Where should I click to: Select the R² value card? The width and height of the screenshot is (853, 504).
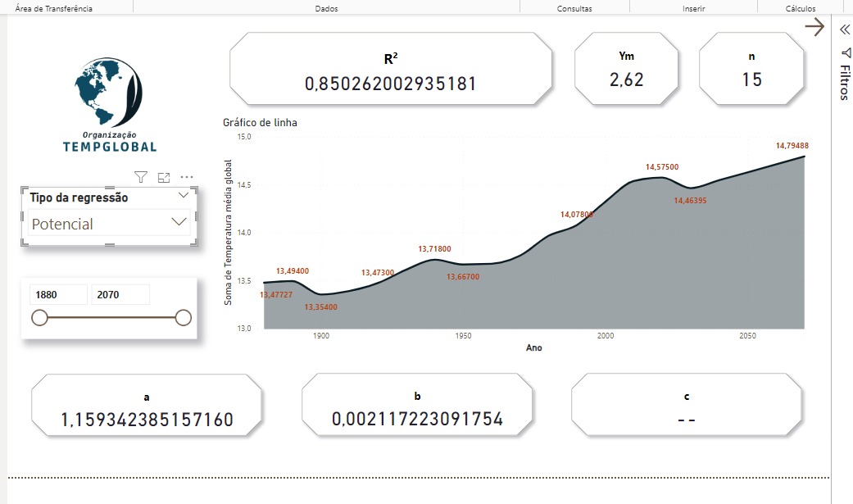coord(391,70)
